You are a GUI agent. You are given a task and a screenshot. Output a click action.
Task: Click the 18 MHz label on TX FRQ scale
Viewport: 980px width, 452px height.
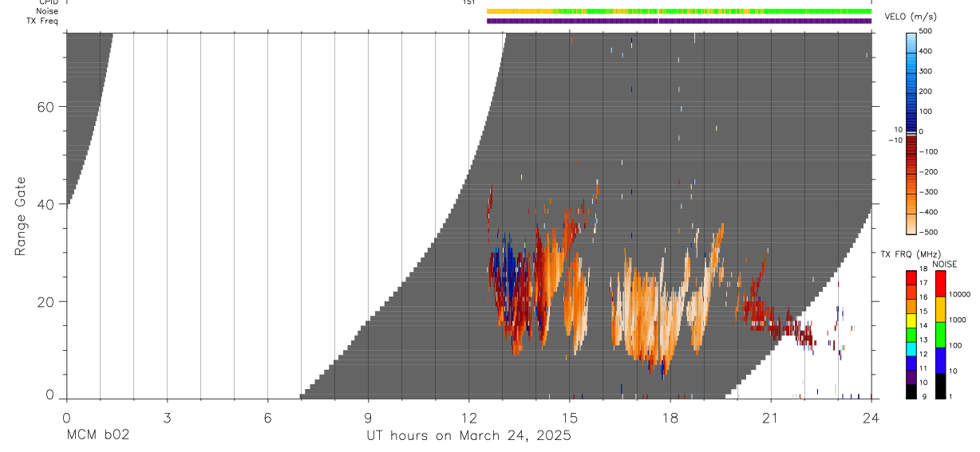[x=923, y=269]
